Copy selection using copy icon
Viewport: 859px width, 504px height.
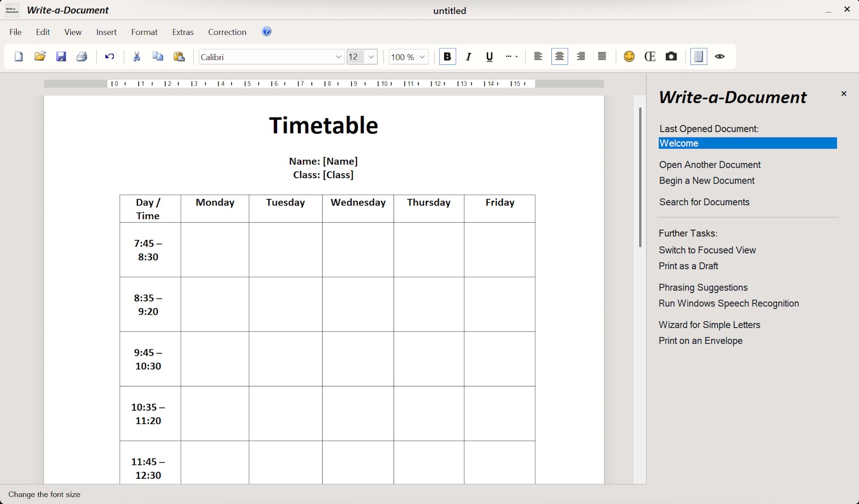[x=158, y=56]
